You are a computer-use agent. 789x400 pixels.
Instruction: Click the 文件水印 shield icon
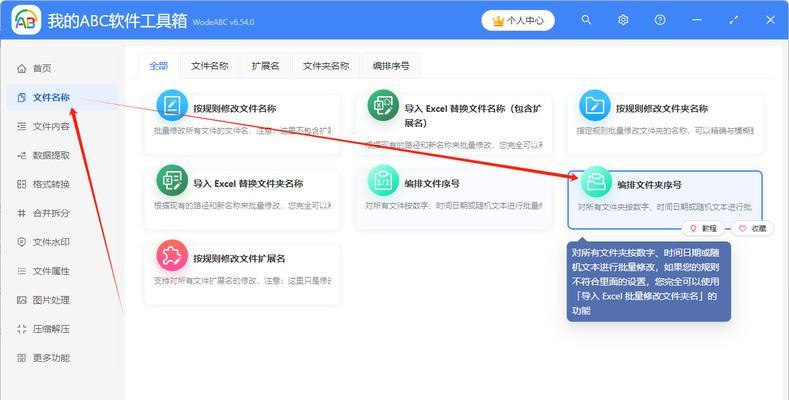[x=22, y=242]
